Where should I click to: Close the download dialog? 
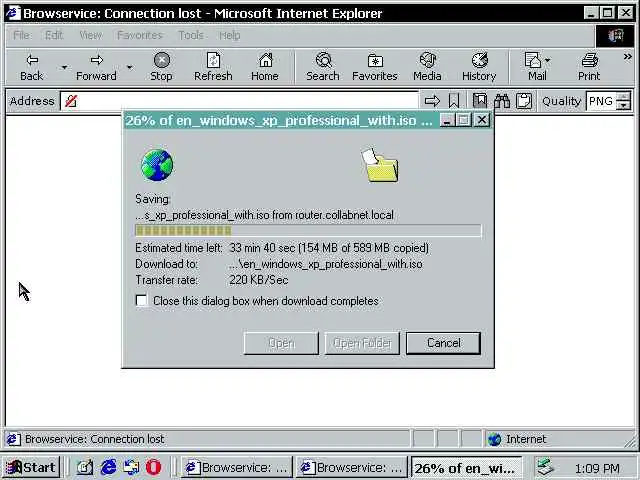482,120
